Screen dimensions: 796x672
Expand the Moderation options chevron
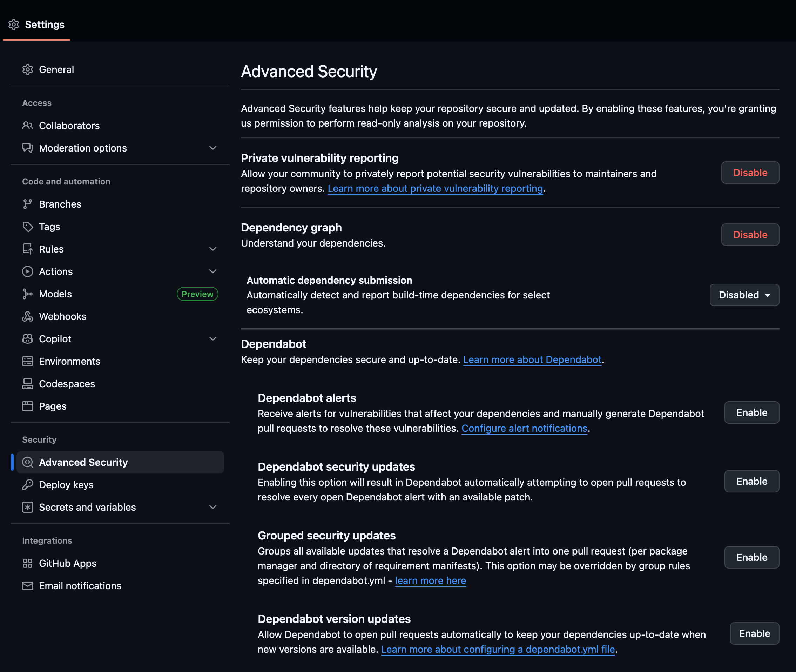[213, 148]
